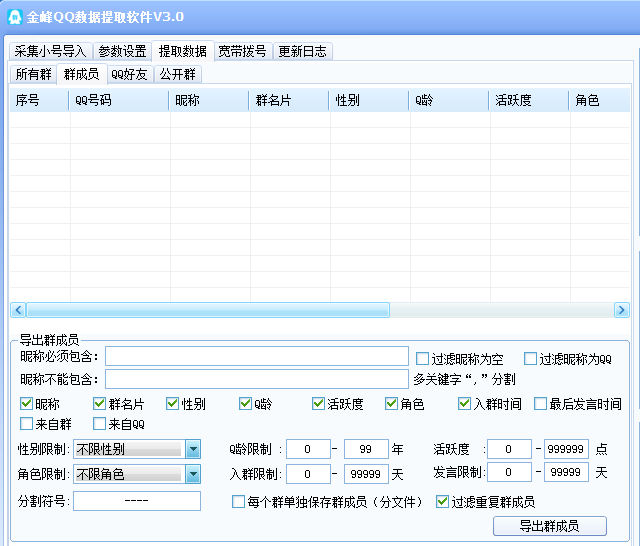This screenshot has width=640, height=546.
Task: Click the Q龄 column header in table
Action: pos(449,100)
